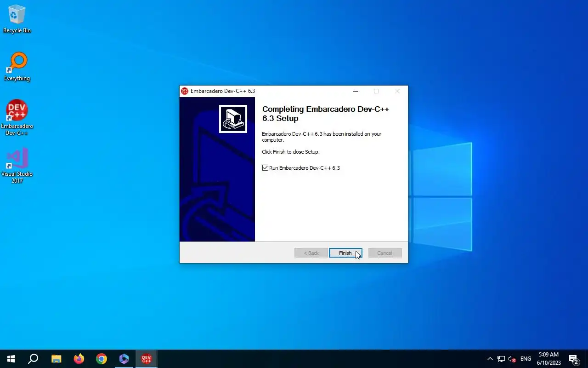Show hidden system tray icons
This screenshot has height=368, width=588.
(490, 359)
